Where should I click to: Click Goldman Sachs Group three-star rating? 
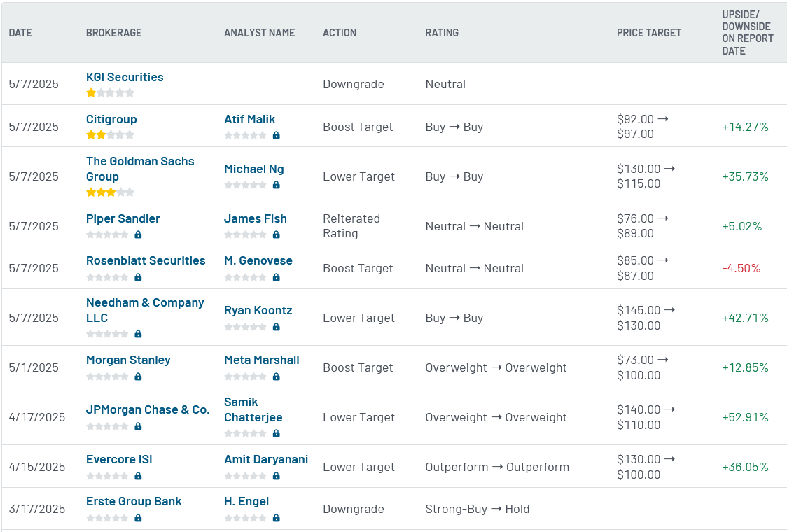pyautogui.click(x=110, y=192)
